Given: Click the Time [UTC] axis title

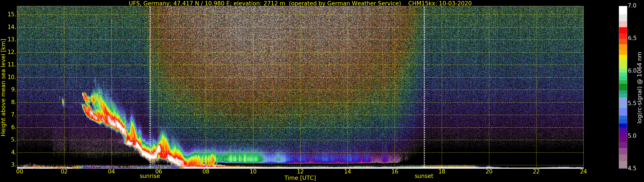Looking at the screenshot, I should pyautogui.click(x=300, y=178).
